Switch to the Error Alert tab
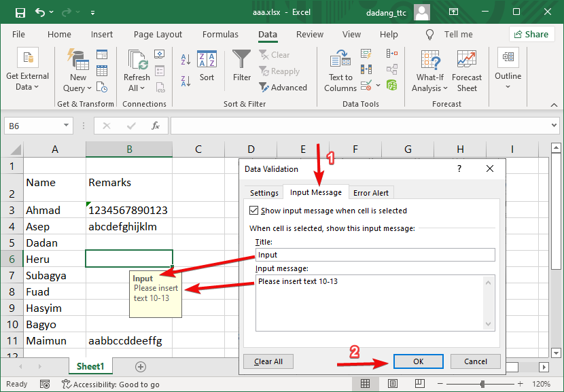Image resolution: width=564 pixels, height=392 pixels. pos(370,192)
